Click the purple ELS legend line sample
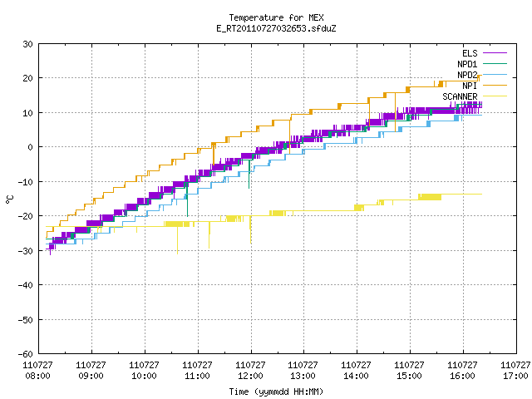The image size is (532, 399). pos(495,53)
